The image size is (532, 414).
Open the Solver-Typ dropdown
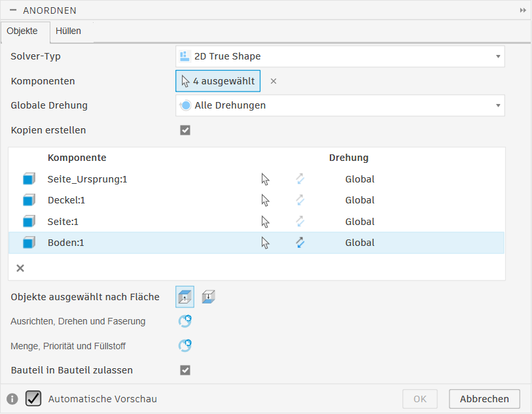(340, 56)
